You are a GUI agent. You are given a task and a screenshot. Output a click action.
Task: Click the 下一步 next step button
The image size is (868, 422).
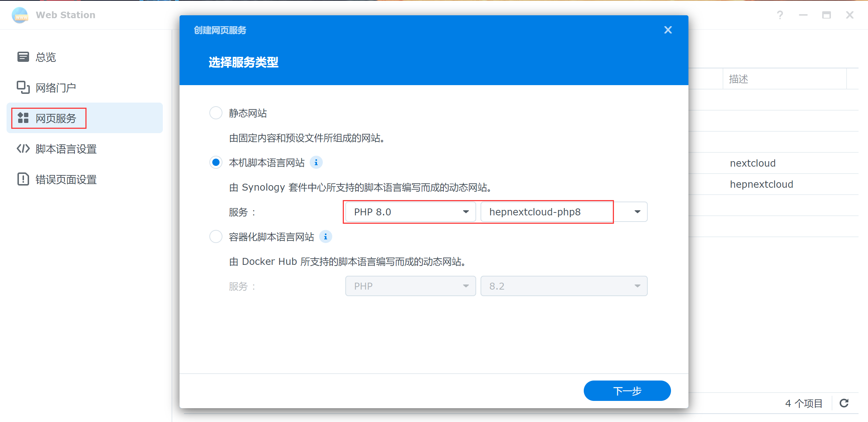tap(627, 390)
